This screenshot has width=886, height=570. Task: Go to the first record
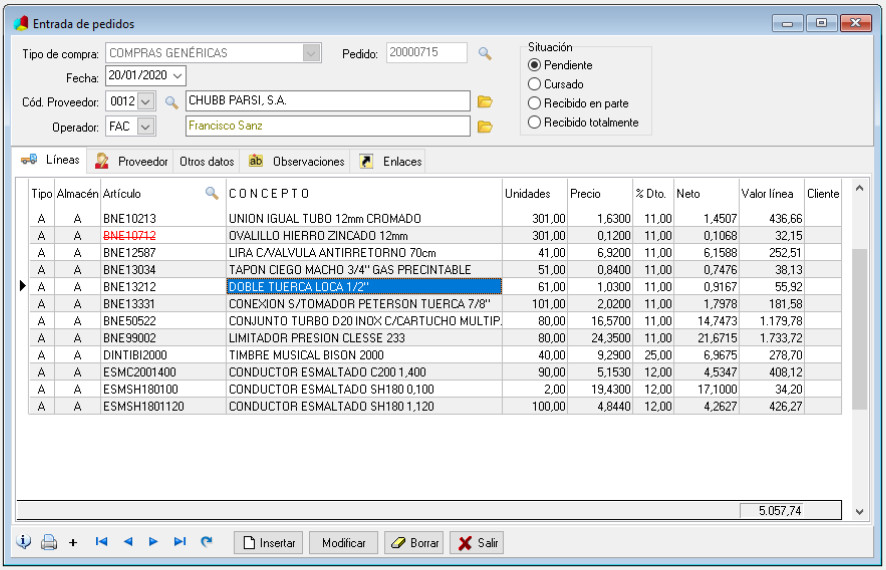tap(102, 542)
